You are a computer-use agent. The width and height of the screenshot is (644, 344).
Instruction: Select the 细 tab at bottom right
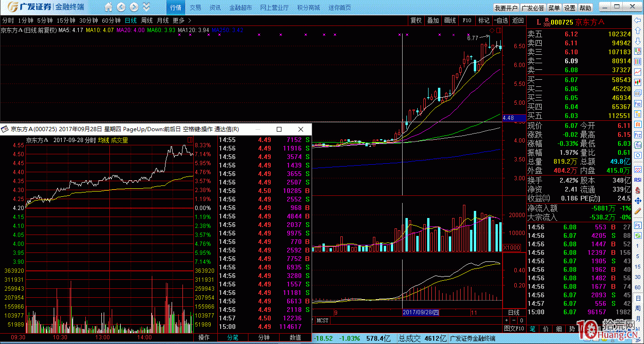(x=559, y=328)
